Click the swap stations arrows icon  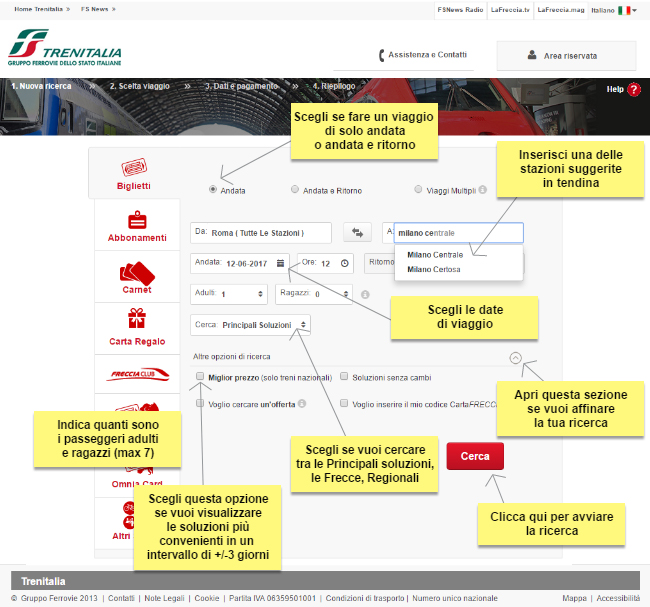tap(356, 233)
